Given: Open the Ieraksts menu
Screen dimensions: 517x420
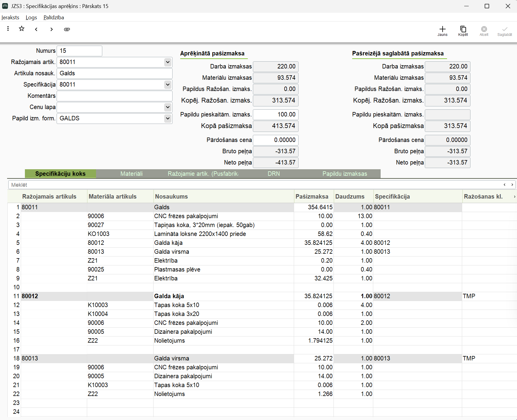Looking at the screenshot, I should (10, 17).
